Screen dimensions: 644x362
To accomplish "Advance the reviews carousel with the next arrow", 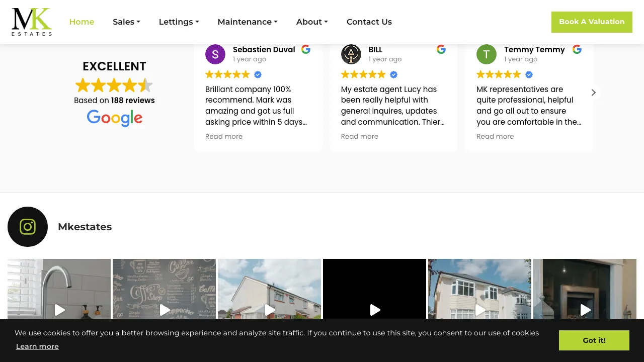I will click(593, 93).
